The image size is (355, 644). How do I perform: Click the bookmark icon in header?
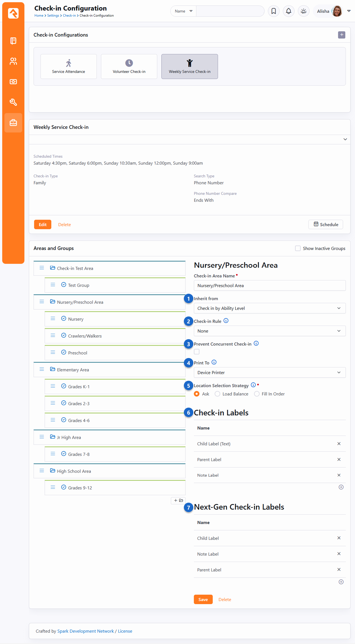(273, 11)
